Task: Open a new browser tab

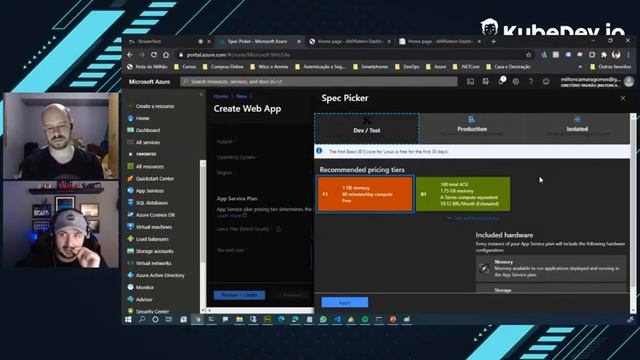Action: click(493, 41)
